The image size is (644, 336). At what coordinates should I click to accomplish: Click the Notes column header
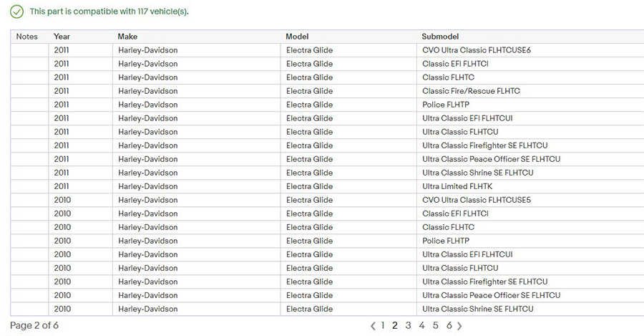pyautogui.click(x=26, y=37)
